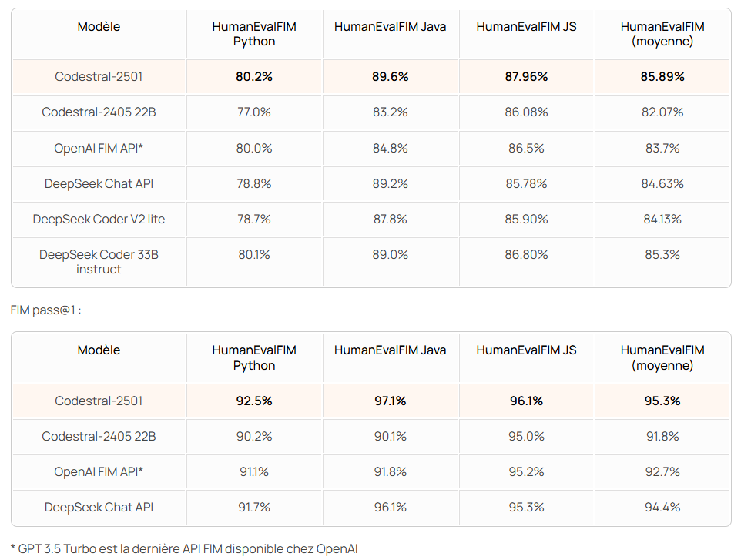Click the 84.13% average score cell
741x560 pixels.
(x=662, y=220)
